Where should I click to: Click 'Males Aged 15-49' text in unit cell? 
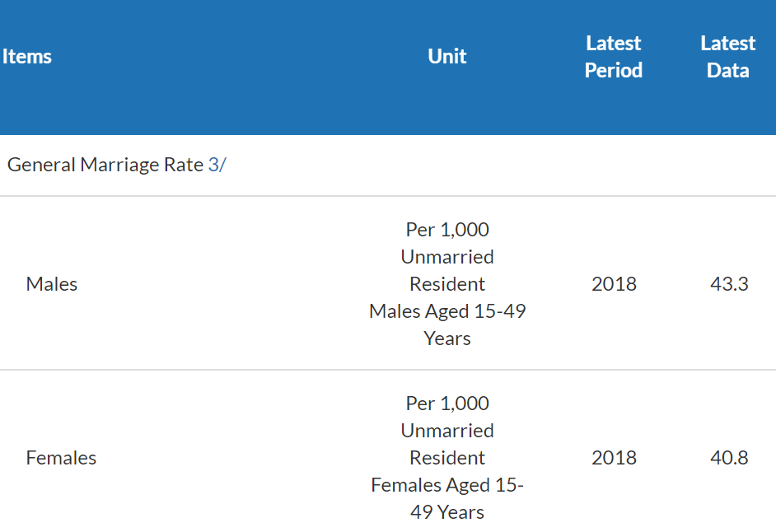click(x=447, y=311)
